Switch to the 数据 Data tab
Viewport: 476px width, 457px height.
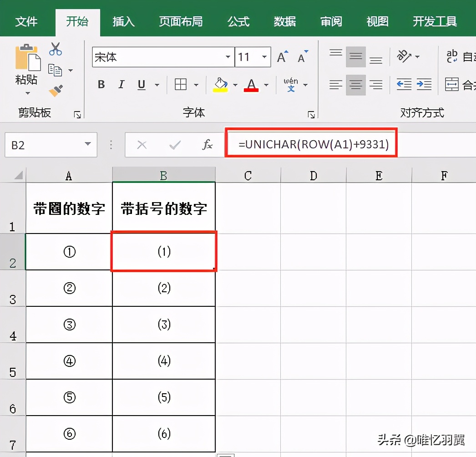[285, 21]
